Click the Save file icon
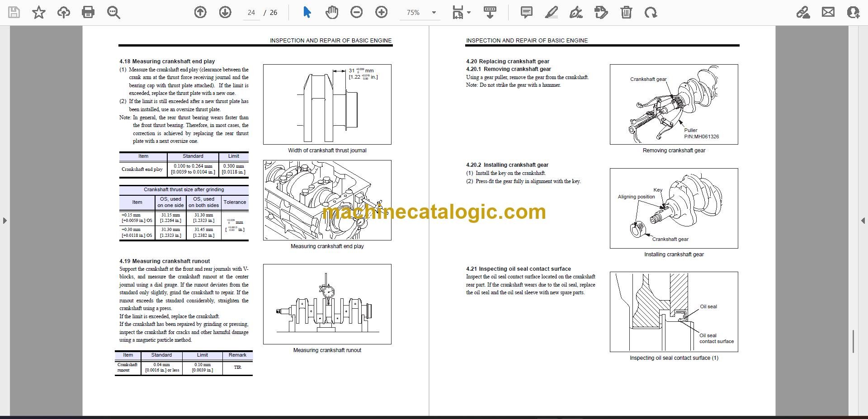The image size is (868, 419). (x=14, y=12)
